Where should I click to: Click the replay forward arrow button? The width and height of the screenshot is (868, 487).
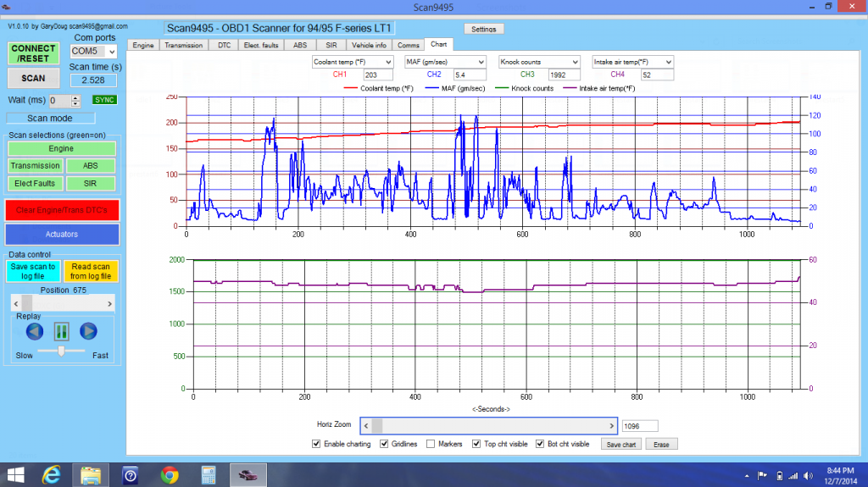[x=88, y=331]
